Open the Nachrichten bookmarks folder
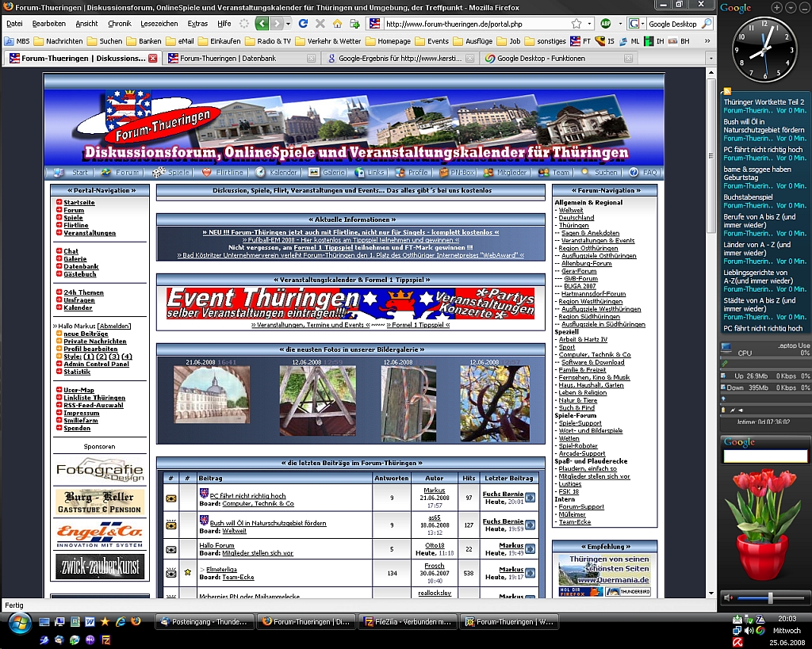The height and width of the screenshot is (649, 812). click(58, 41)
